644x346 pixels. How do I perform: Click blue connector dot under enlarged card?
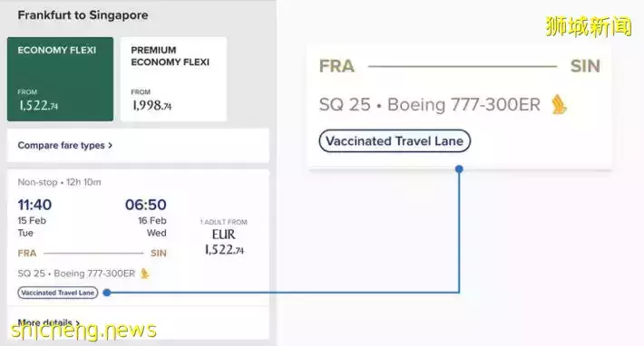tap(459, 168)
